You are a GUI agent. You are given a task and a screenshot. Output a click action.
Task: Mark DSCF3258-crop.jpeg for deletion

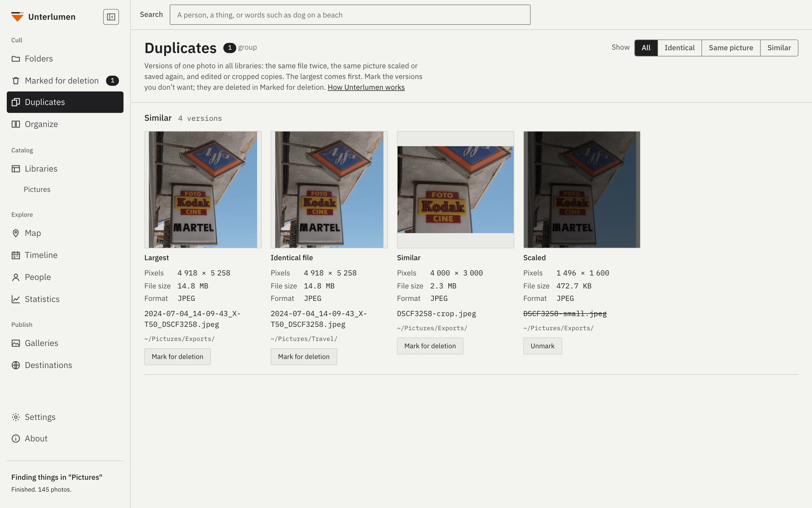tap(430, 346)
